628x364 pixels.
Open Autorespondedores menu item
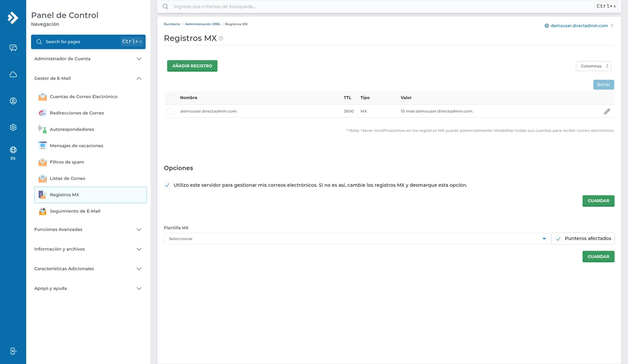point(90,129)
